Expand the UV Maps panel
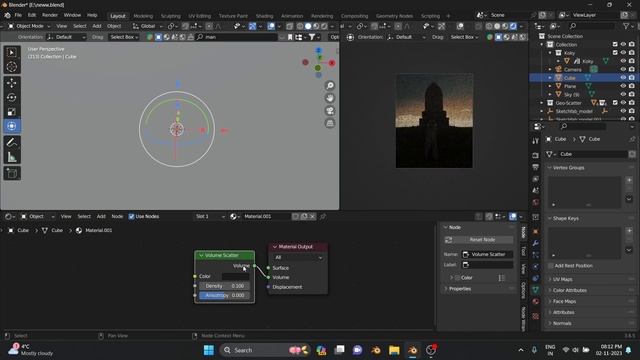The width and height of the screenshot is (640, 360). click(x=562, y=280)
